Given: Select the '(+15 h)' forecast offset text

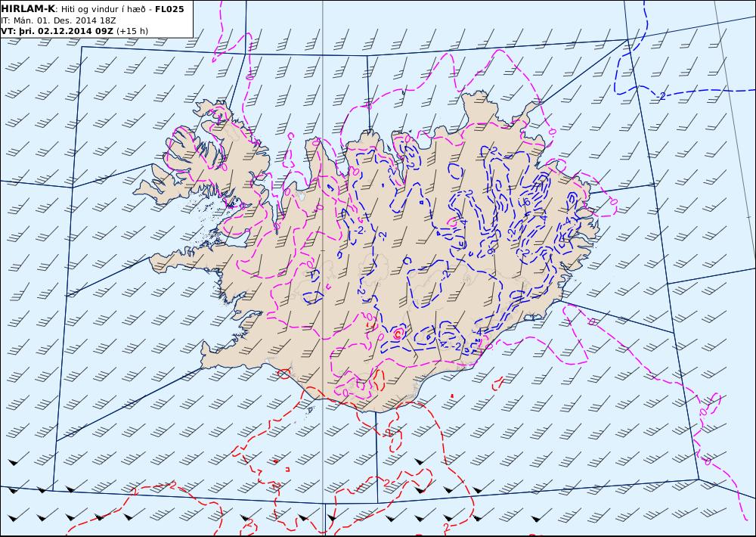Looking at the screenshot, I should pyautogui.click(x=132, y=31).
